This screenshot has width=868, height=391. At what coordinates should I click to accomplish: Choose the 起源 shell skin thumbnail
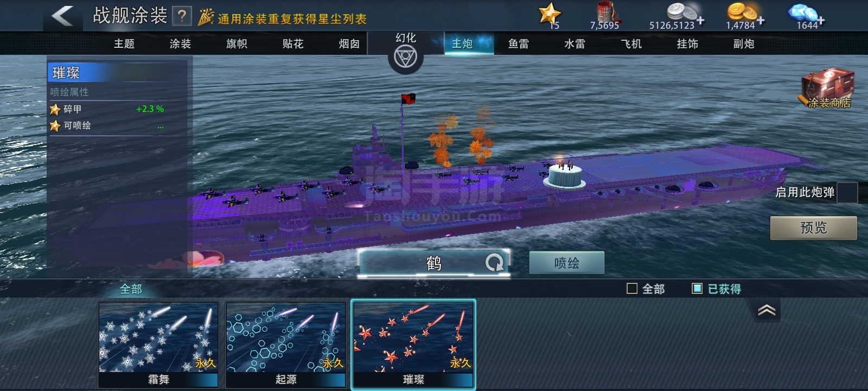(286, 345)
